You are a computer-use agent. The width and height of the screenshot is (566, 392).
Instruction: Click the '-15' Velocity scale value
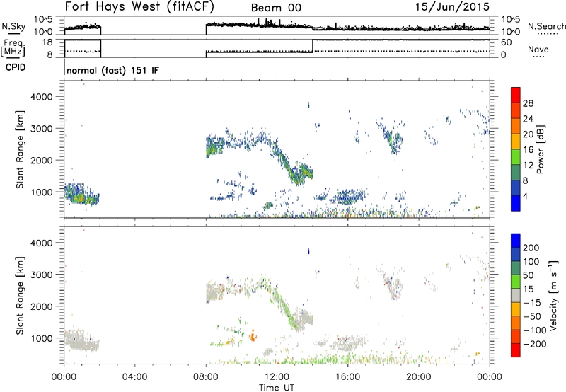[x=532, y=302]
